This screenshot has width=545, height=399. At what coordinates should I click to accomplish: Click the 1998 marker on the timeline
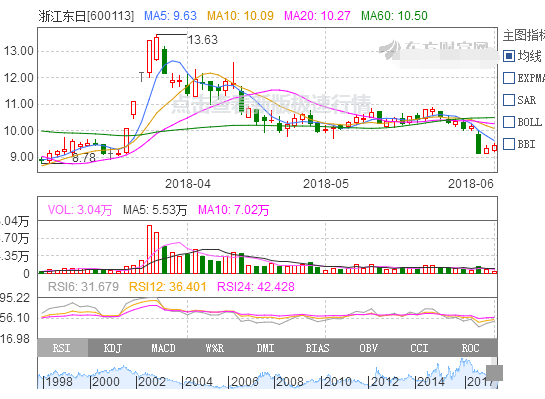[x=59, y=382]
